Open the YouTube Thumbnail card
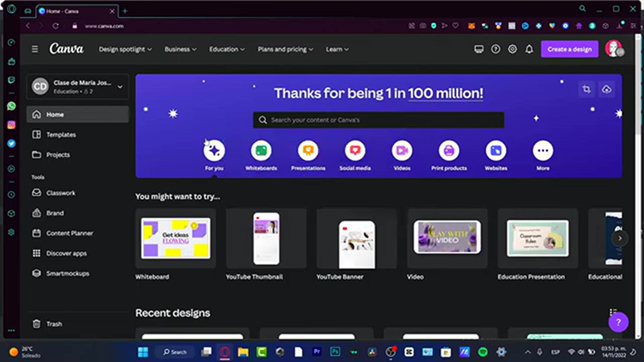 pos(266,238)
